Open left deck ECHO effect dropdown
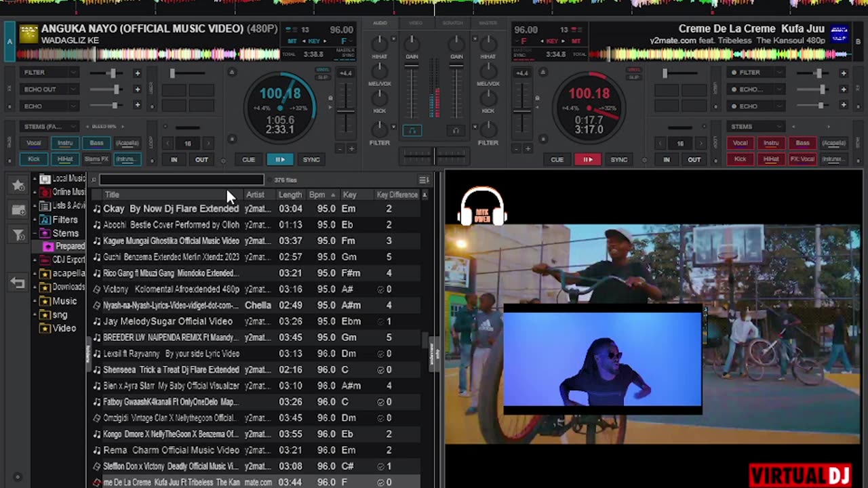Screen dimensions: 868x488 click(74, 106)
